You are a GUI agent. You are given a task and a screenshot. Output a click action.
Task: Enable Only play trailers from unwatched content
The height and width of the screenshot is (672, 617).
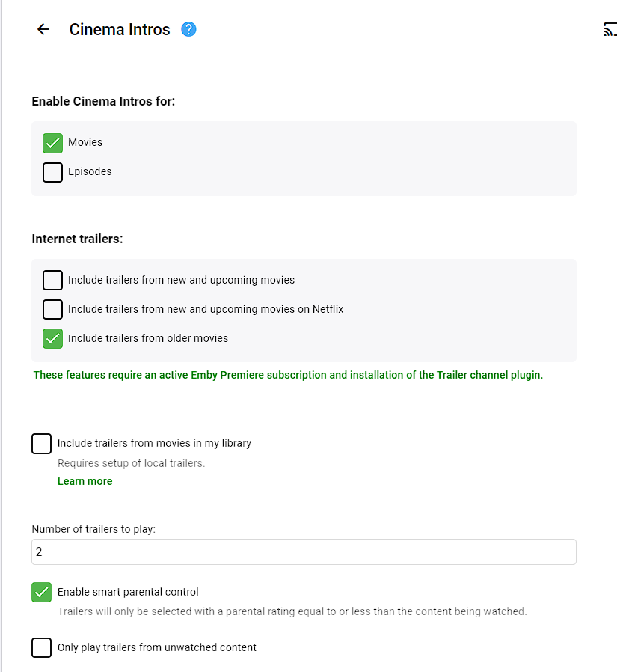42,647
